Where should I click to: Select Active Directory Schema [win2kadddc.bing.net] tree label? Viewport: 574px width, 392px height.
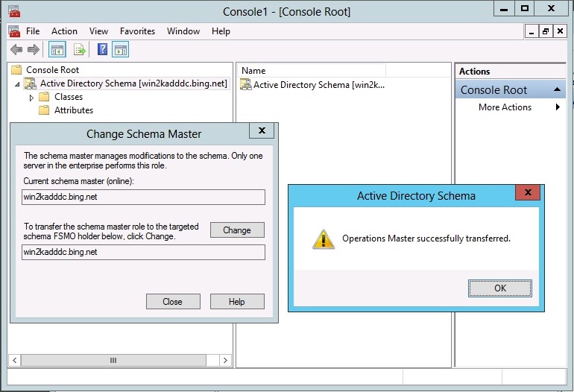coord(133,83)
